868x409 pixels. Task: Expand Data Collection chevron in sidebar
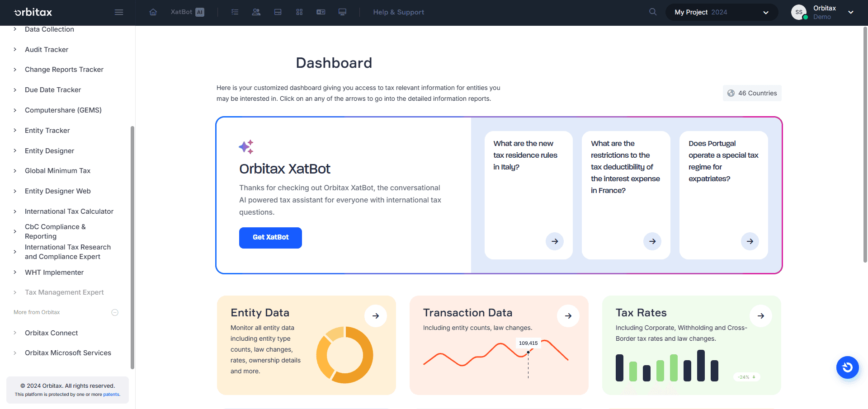(x=15, y=29)
